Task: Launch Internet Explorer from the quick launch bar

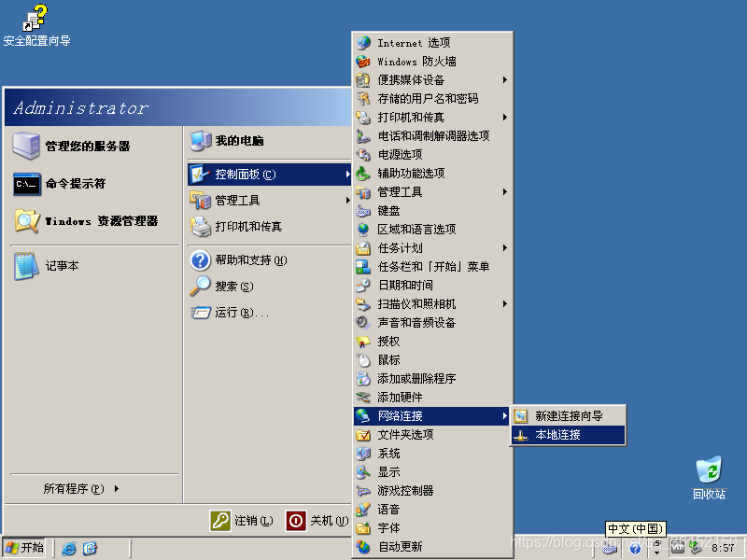Action: 69,549
